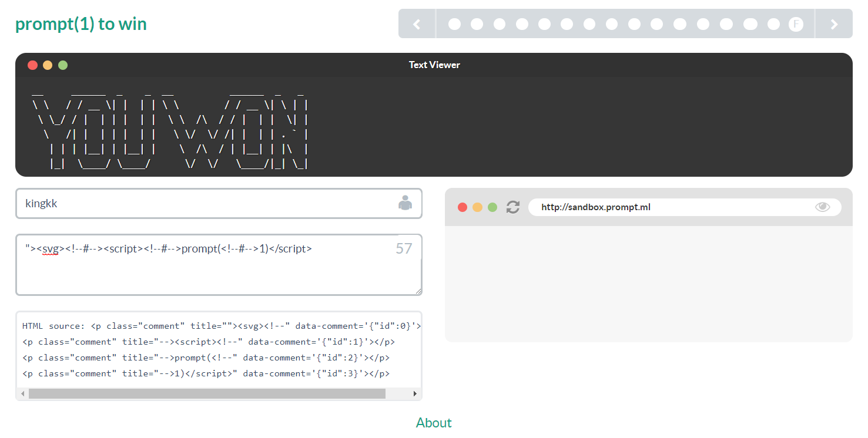Click the empty sandbox preview pane
Screen dimensions: 868x438
649,284
